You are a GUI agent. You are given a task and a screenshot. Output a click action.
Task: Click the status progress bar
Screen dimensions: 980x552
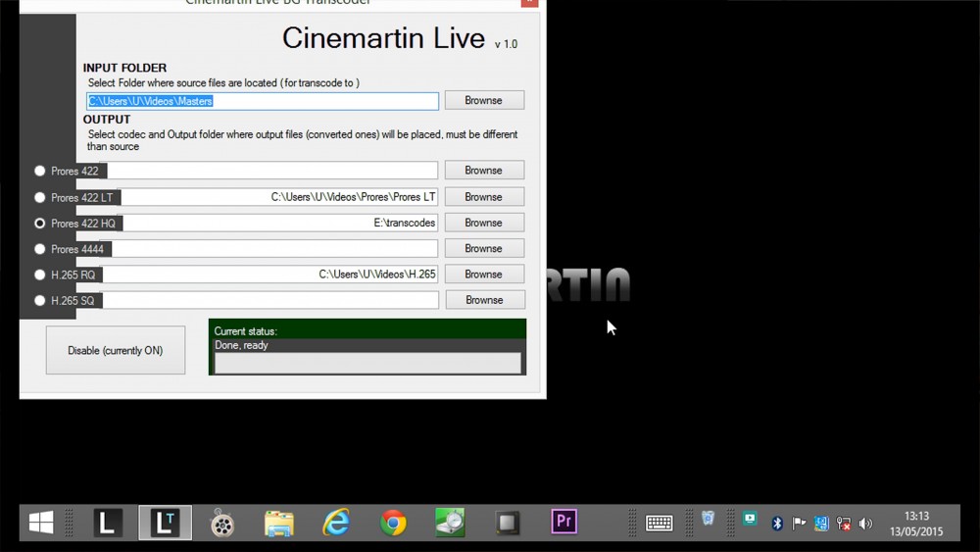(367, 363)
